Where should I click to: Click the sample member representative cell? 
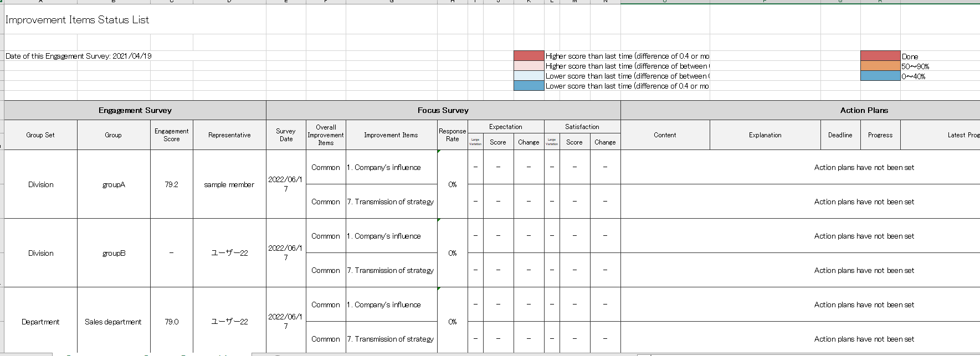229,184
